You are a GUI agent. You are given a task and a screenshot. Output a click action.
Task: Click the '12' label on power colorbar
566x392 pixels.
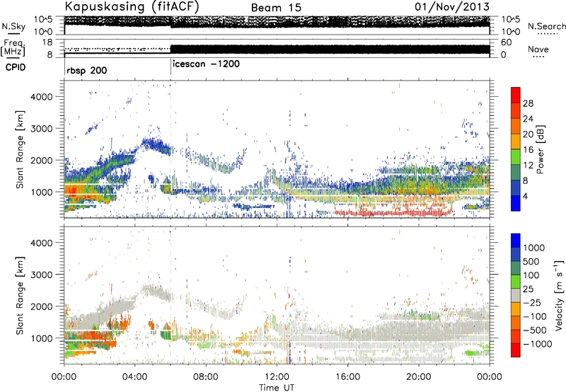click(x=528, y=166)
